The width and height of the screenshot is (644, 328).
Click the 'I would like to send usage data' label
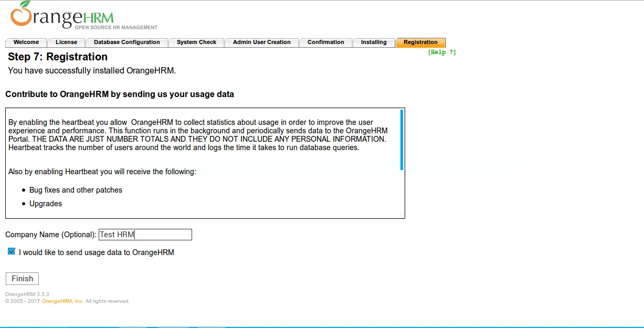tap(97, 252)
